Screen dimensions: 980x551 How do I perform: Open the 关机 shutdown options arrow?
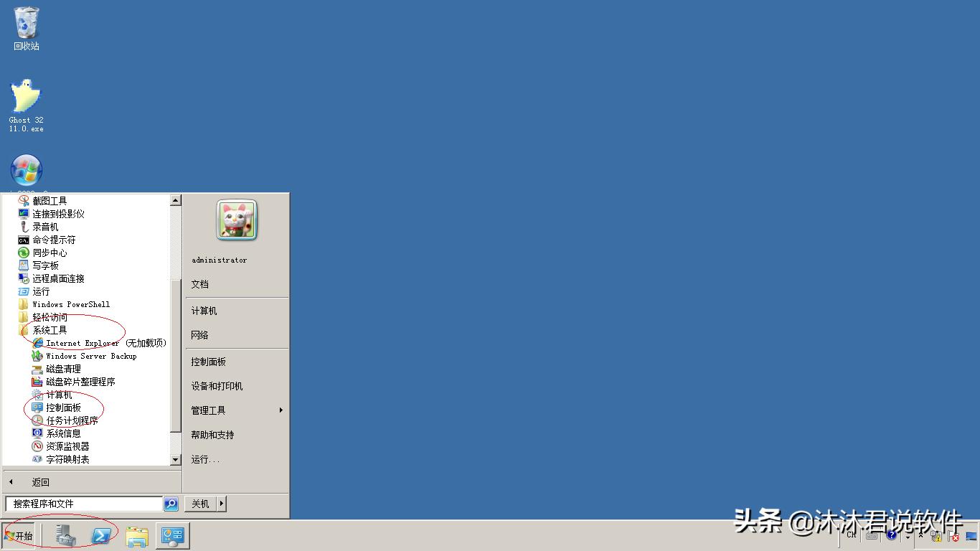pos(222,503)
